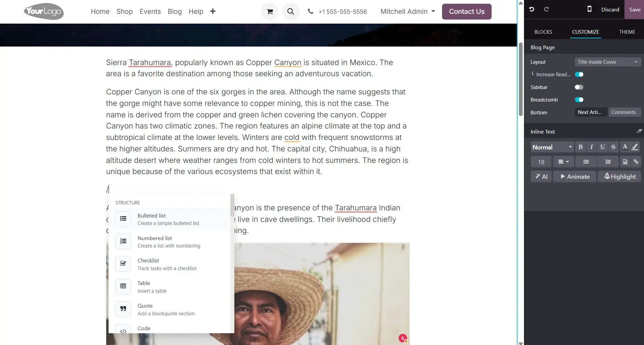644x345 pixels.
Task: Click the first paragraph about Sierra Tarahumara
Action: click(250, 68)
